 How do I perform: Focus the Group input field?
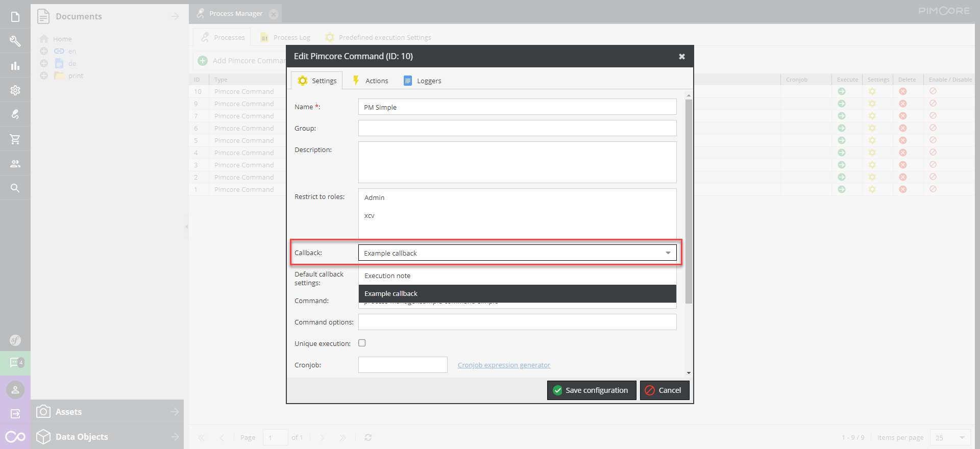coord(518,128)
